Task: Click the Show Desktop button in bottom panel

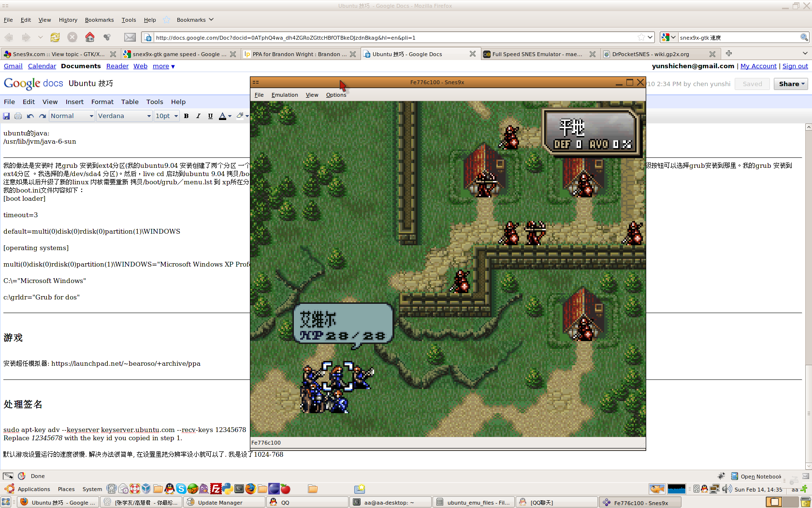Action: tap(6, 502)
